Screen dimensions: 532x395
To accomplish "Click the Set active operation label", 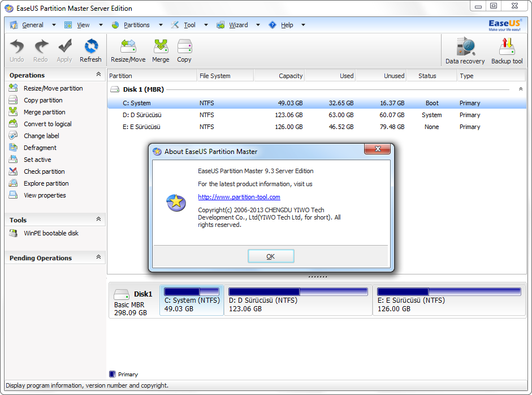I will (x=37, y=160).
